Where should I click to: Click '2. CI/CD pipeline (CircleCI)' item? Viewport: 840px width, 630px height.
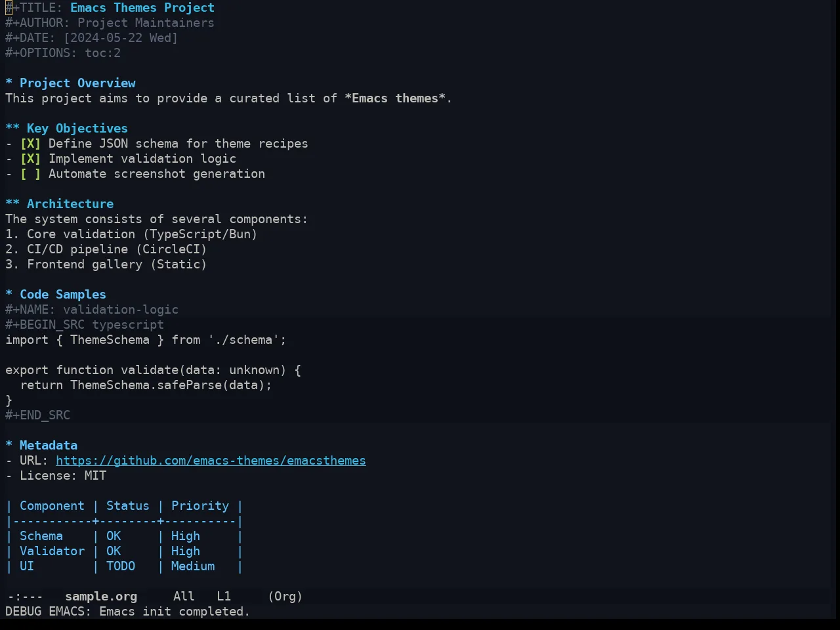(106, 249)
